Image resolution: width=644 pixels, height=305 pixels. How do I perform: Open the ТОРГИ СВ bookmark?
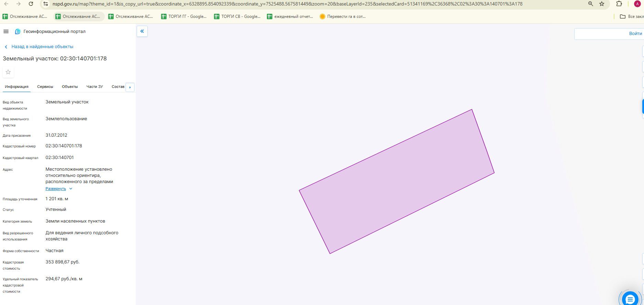237,16
